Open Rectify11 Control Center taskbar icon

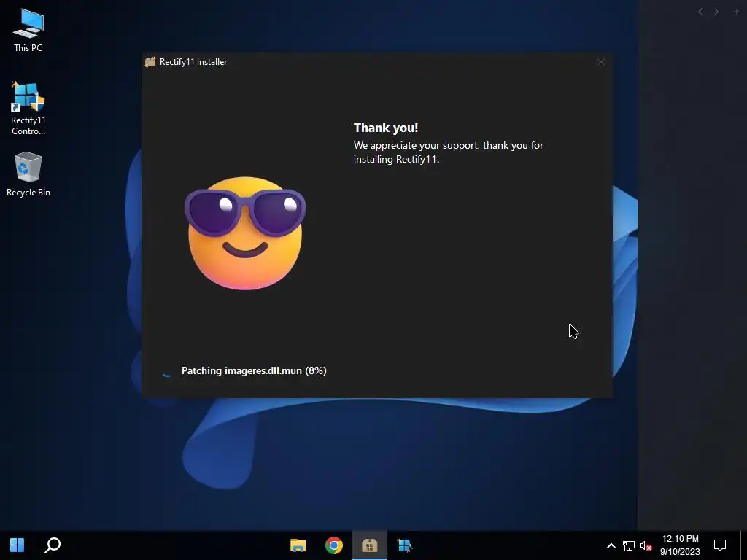click(x=405, y=545)
